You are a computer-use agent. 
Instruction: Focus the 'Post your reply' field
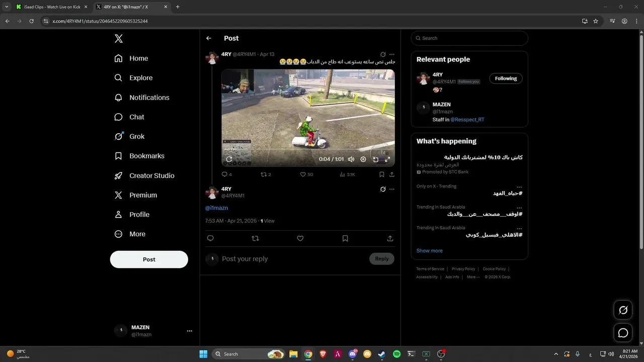(x=294, y=259)
